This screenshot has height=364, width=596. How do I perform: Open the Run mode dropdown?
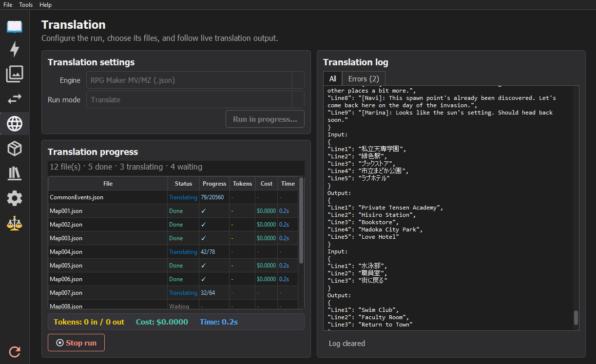195,99
